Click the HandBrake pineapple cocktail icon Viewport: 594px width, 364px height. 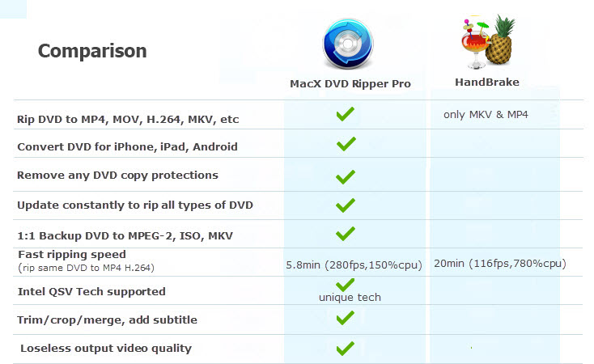click(x=488, y=42)
